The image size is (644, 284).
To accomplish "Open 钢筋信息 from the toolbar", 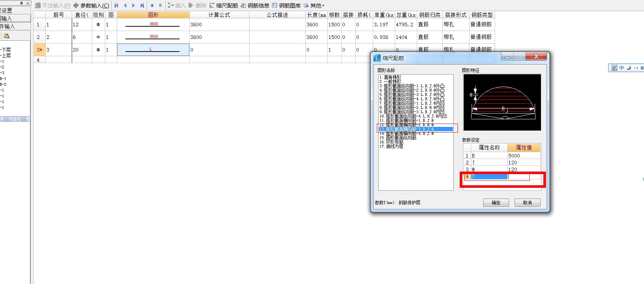I will (x=255, y=5).
